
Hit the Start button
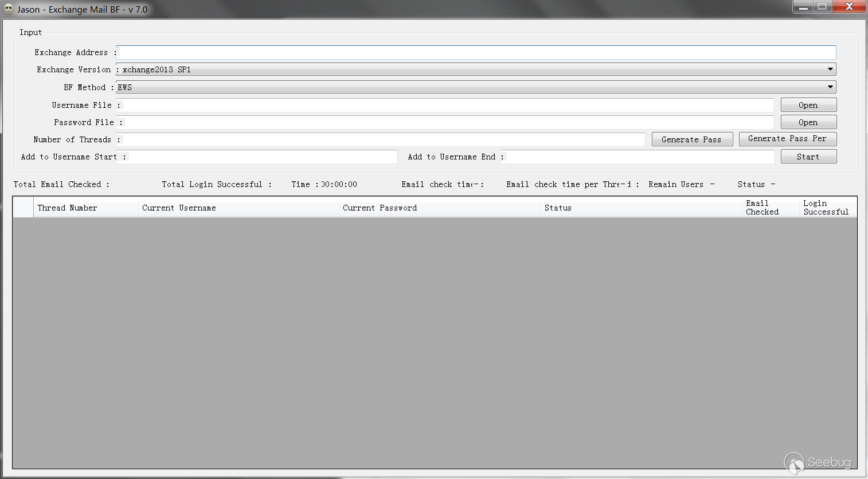click(x=808, y=157)
